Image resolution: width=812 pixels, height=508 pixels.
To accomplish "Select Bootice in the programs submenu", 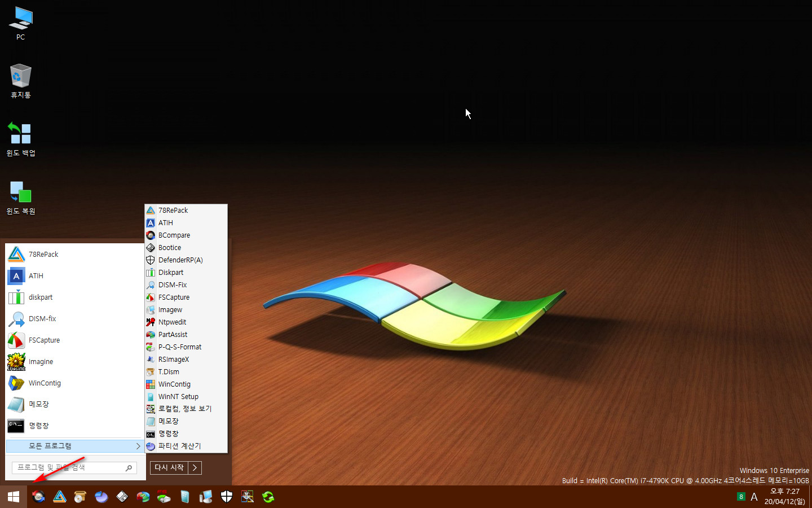I will point(186,248).
